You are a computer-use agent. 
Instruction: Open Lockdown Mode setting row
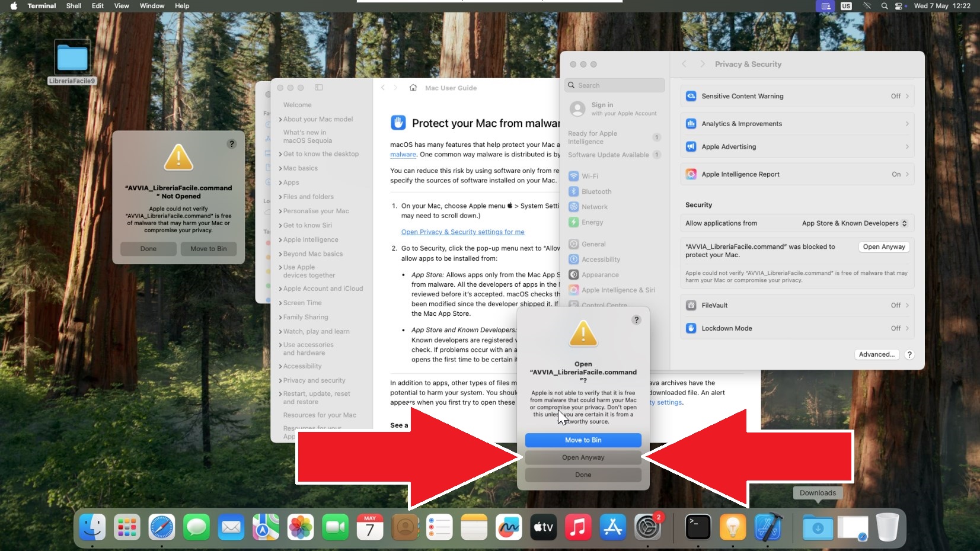(797, 328)
